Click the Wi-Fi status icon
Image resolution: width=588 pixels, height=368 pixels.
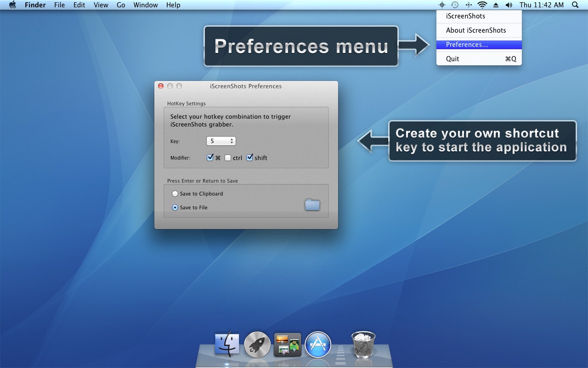482,5
